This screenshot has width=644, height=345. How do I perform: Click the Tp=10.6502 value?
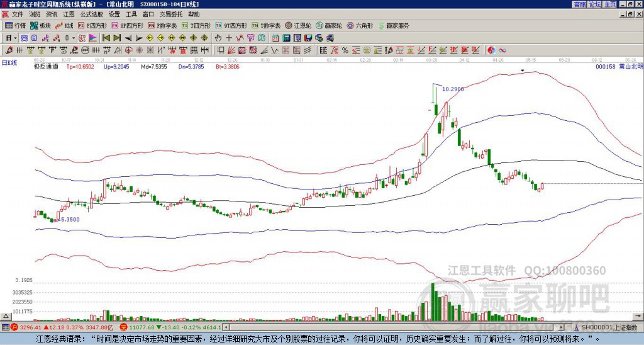point(80,66)
